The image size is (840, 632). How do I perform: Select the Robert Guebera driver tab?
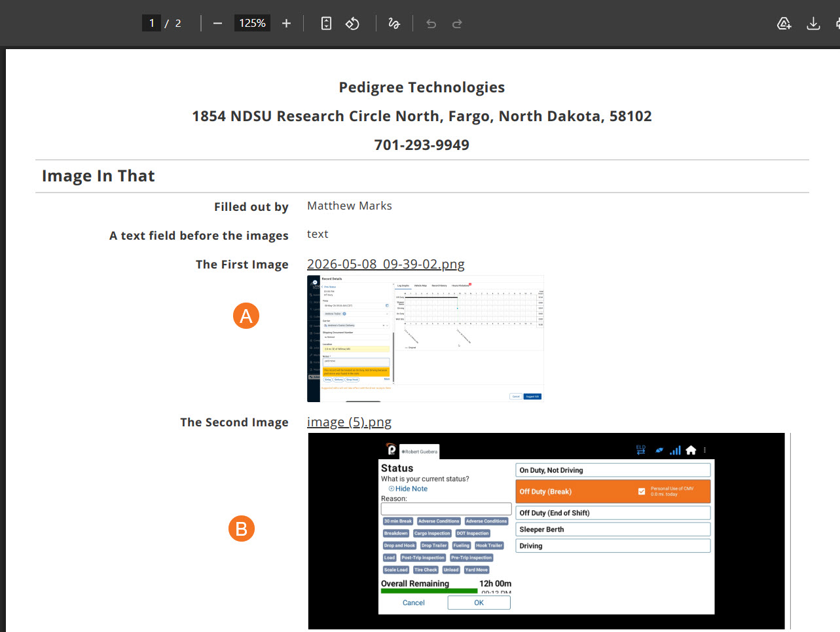click(x=419, y=451)
